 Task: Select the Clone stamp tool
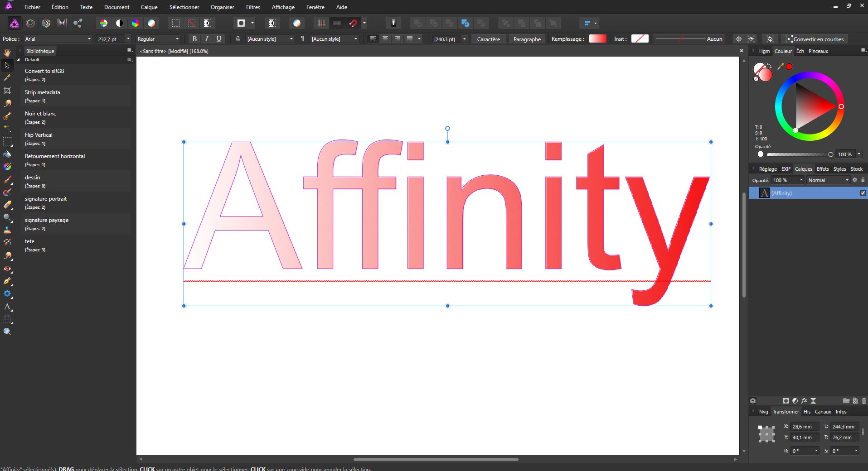pyautogui.click(x=7, y=230)
